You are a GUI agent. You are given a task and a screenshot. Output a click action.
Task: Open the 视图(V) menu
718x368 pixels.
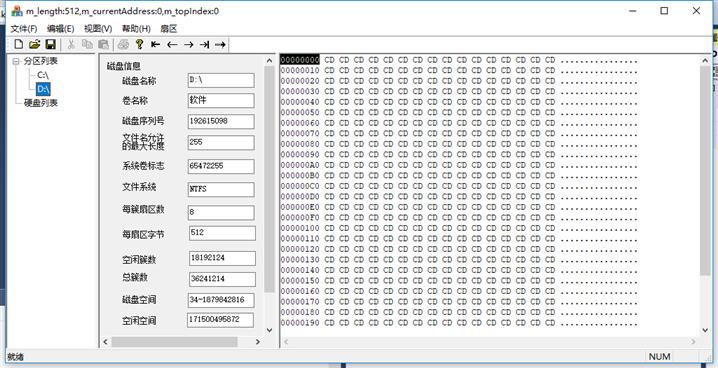tap(98, 28)
